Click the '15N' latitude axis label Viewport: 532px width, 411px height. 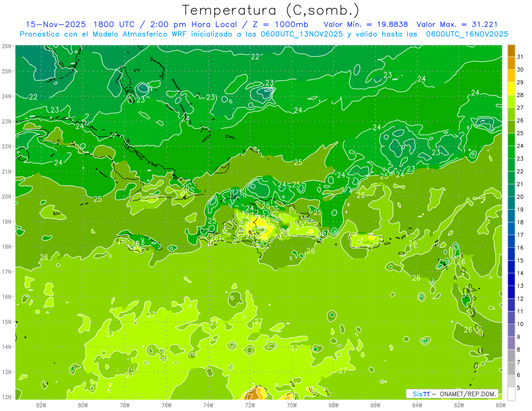point(7,321)
